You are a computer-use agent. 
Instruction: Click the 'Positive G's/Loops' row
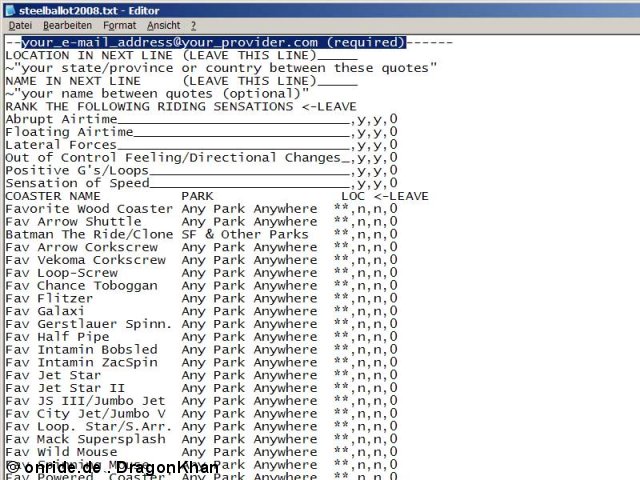tap(201, 170)
